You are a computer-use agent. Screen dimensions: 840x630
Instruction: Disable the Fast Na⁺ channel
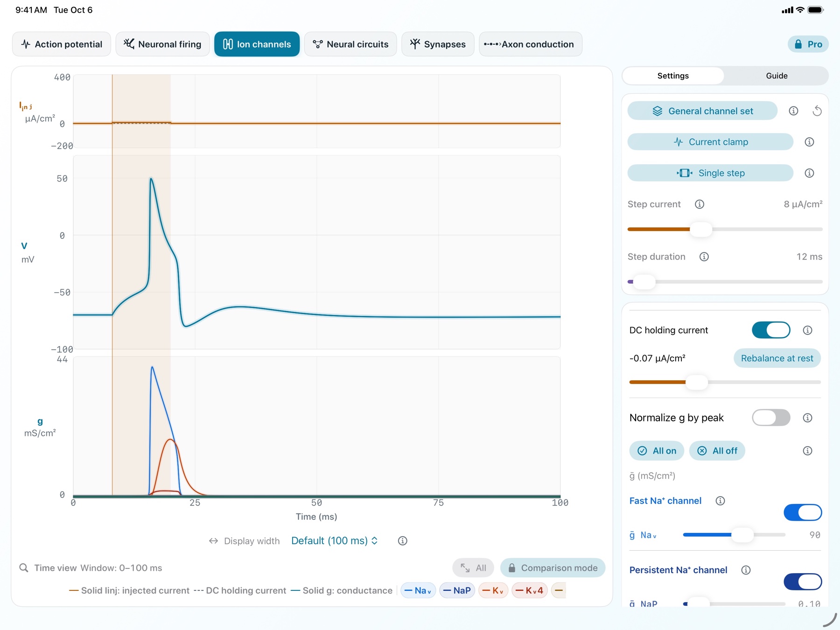click(803, 512)
